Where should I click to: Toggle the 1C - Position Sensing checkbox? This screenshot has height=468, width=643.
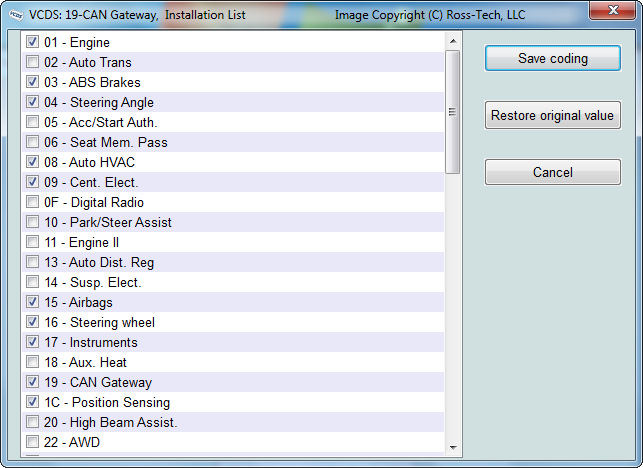(x=32, y=402)
